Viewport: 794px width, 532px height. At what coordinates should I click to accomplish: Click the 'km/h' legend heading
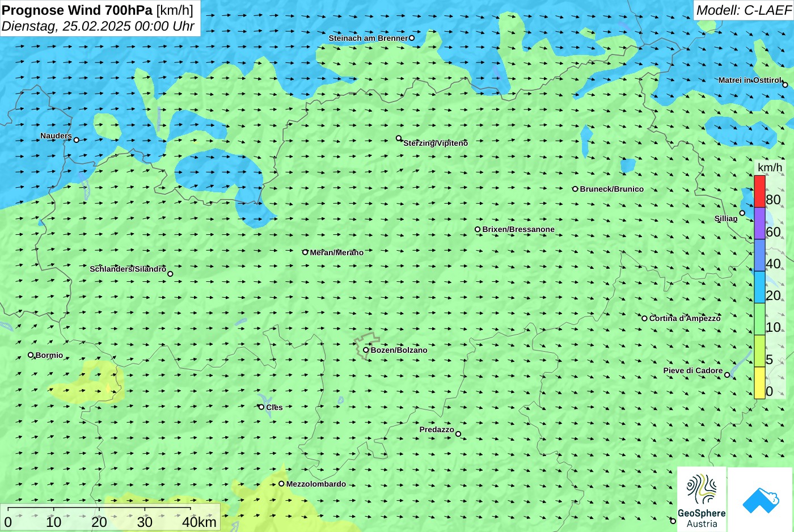click(770, 167)
